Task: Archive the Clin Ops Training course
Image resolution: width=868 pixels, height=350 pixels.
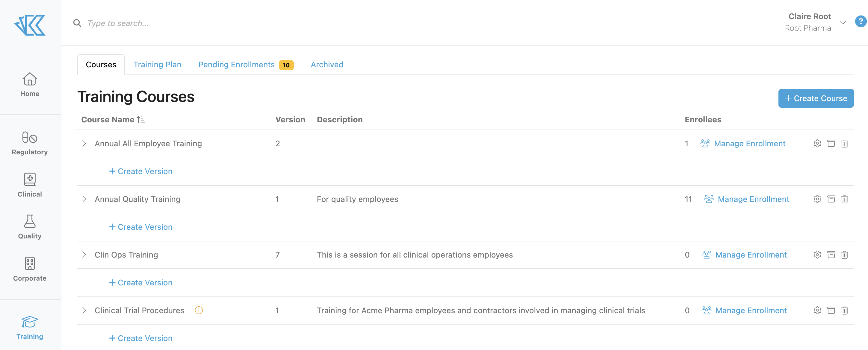Action: 831,255
